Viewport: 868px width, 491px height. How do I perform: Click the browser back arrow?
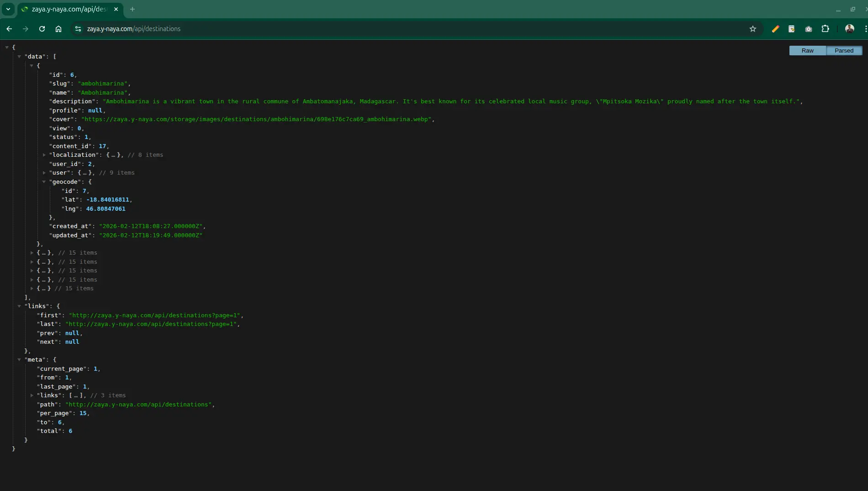(9, 29)
